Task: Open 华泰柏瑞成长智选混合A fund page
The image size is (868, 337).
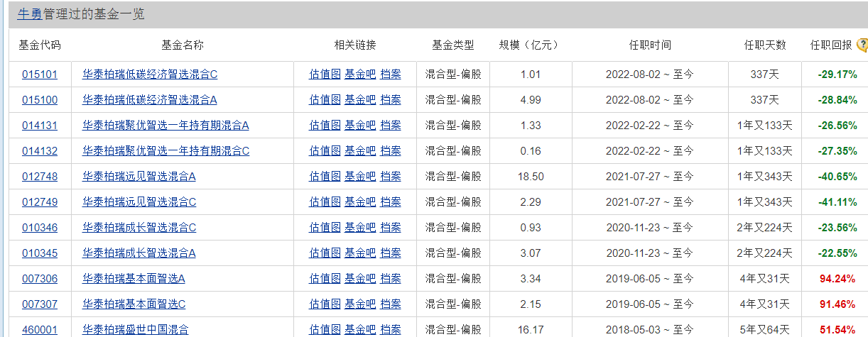Action: (x=139, y=253)
